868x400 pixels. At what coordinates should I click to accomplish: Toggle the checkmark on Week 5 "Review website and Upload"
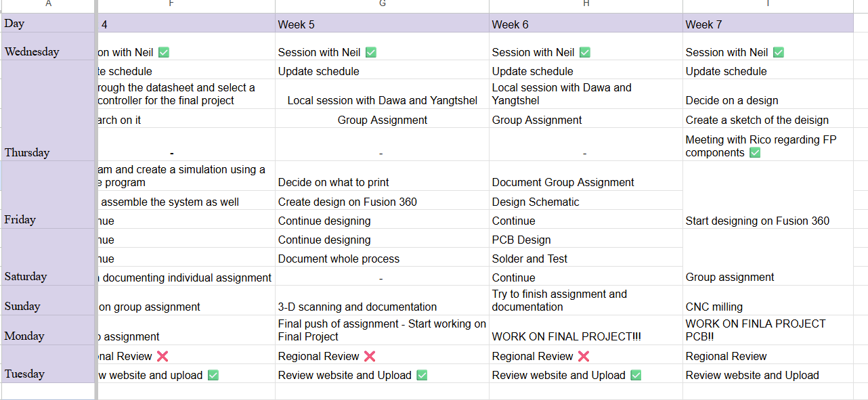coord(422,374)
